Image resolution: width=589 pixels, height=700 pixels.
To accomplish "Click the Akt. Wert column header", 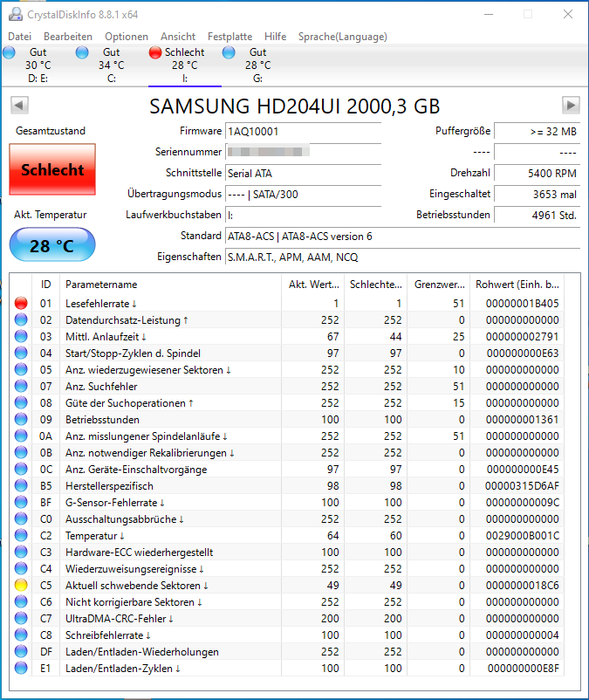I will click(313, 285).
